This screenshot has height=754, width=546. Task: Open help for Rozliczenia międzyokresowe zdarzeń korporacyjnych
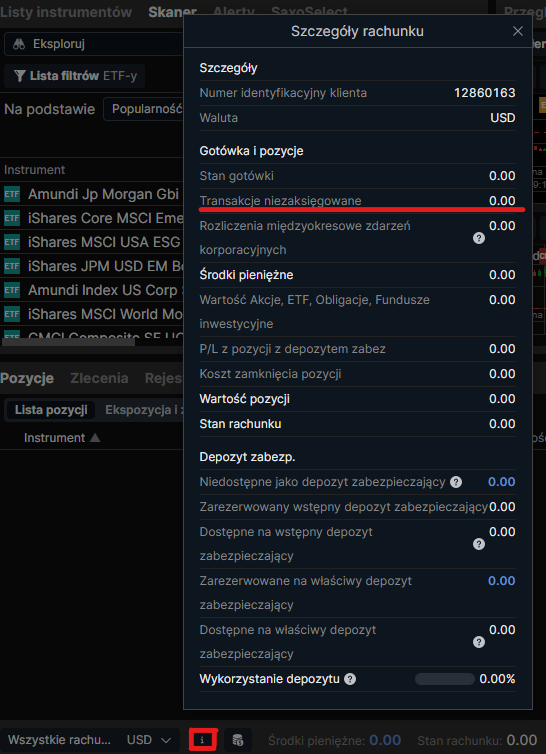pyautogui.click(x=479, y=238)
